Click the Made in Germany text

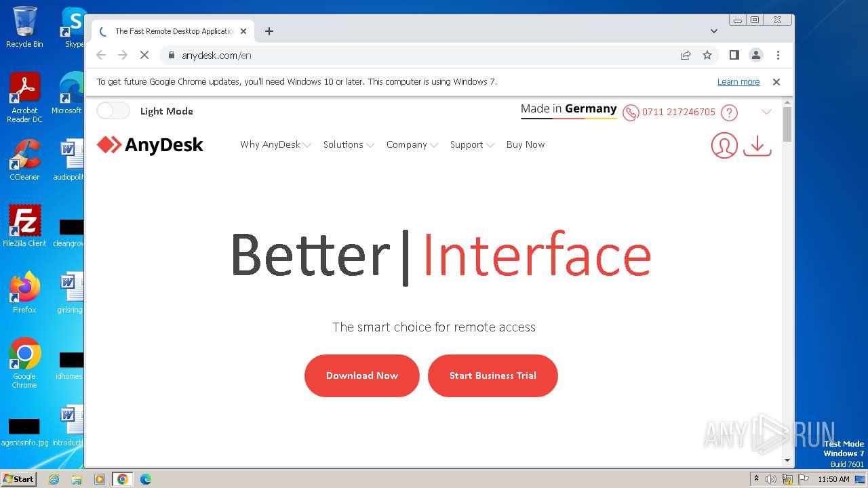coord(569,108)
